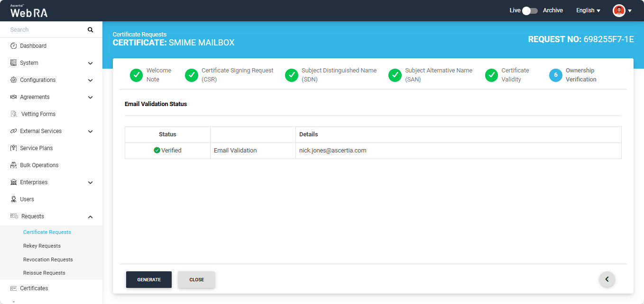Open Dashboard via its clock icon
Image resolution: width=644 pixels, height=304 pixels.
14,46
